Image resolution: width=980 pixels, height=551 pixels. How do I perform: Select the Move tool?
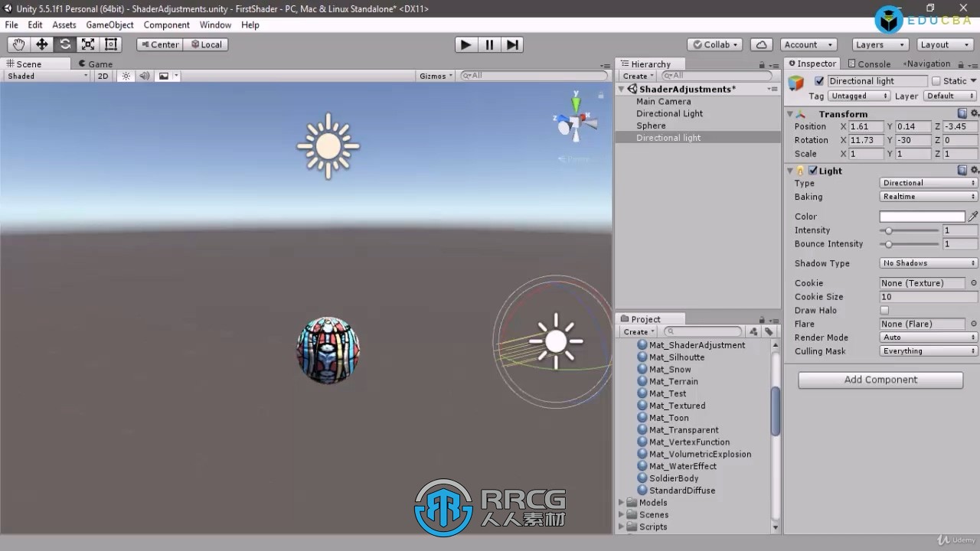(42, 44)
